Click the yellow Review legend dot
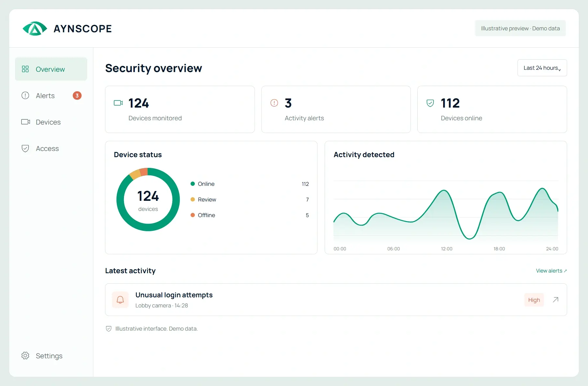The width and height of the screenshot is (588, 386). point(193,200)
